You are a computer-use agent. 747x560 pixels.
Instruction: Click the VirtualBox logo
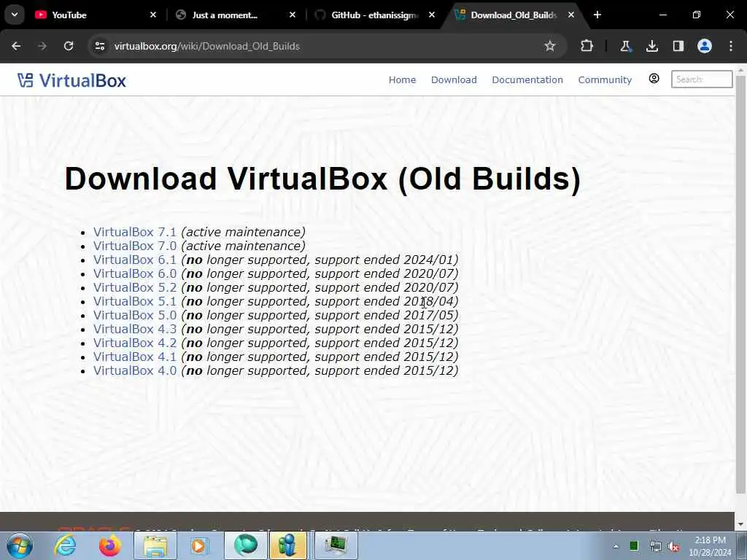(72, 80)
